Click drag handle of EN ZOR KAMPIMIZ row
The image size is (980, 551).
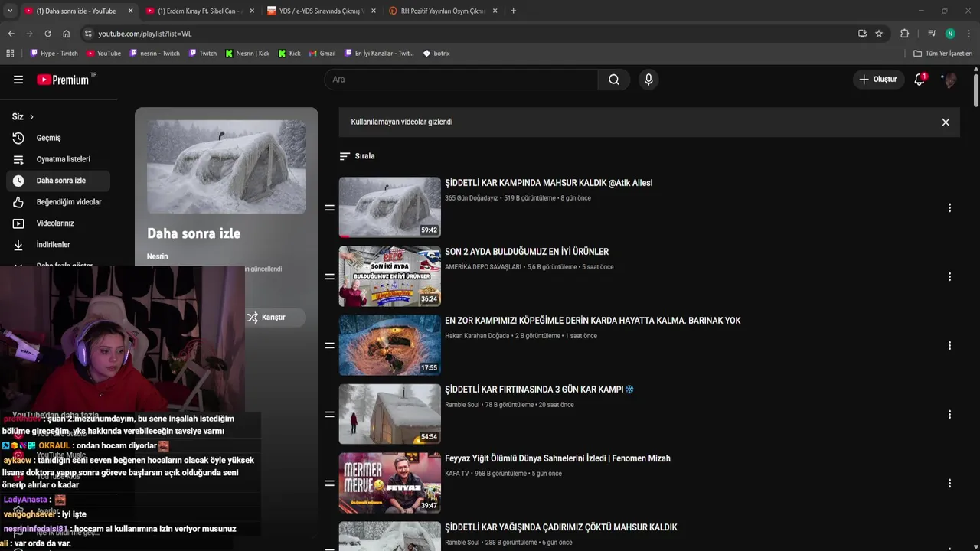pos(330,345)
